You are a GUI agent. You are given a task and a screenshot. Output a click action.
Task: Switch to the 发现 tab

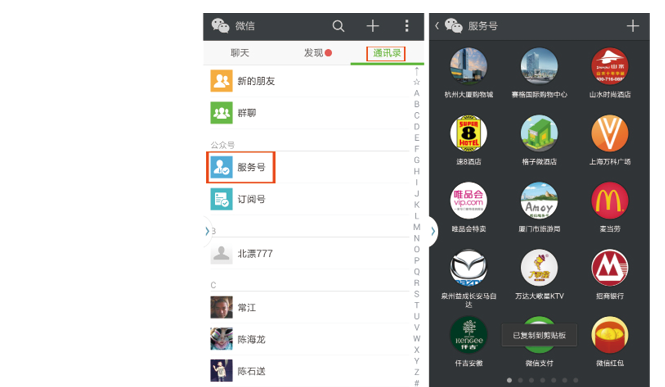(x=313, y=53)
